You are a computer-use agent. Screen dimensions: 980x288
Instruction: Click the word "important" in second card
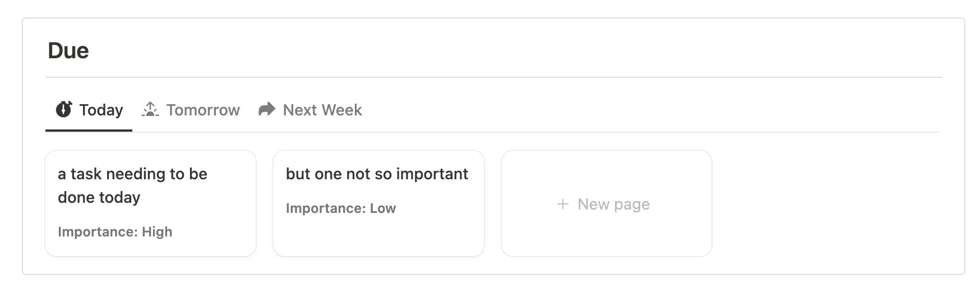point(432,174)
